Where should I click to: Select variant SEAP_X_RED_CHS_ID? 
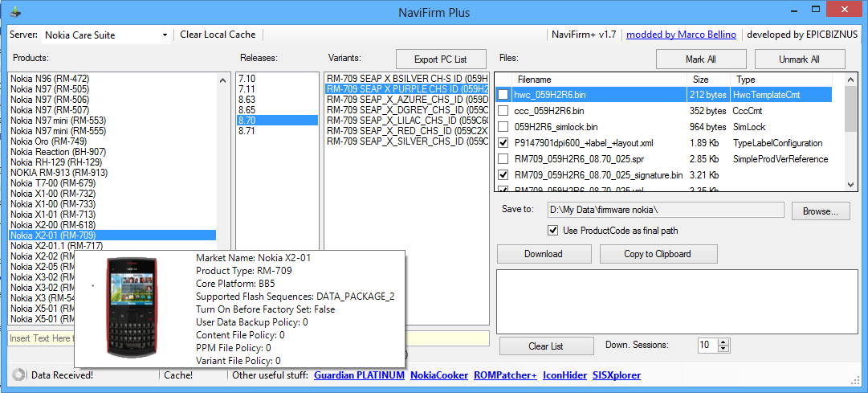[407, 131]
